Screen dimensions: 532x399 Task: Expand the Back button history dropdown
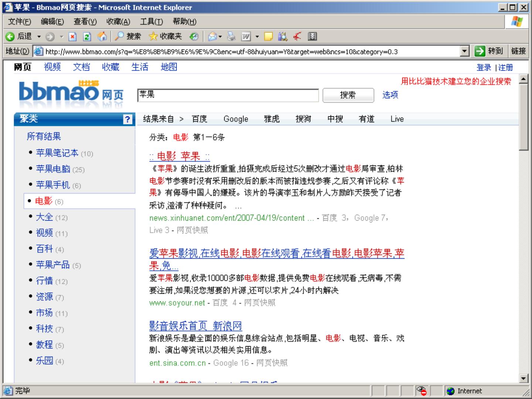(x=39, y=36)
